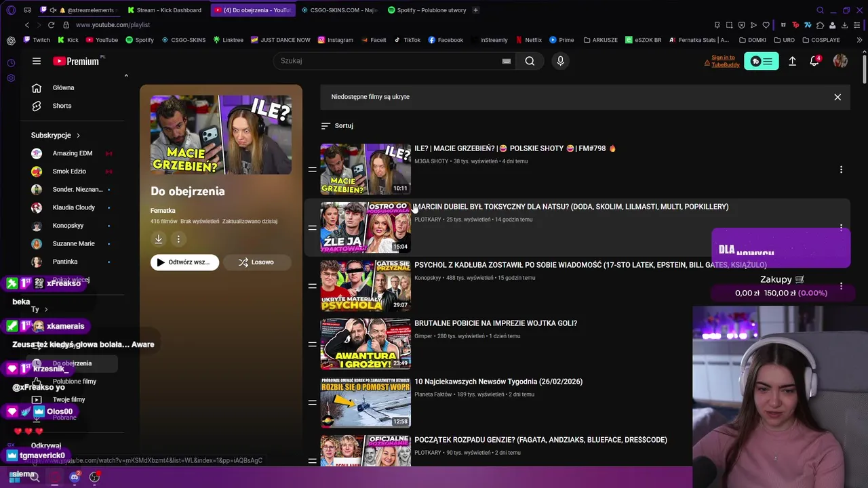Viewport: 868px width, 488px height.
Task: Open more options for the playlist
Action: pyautogui.click(x=178, y=239)
